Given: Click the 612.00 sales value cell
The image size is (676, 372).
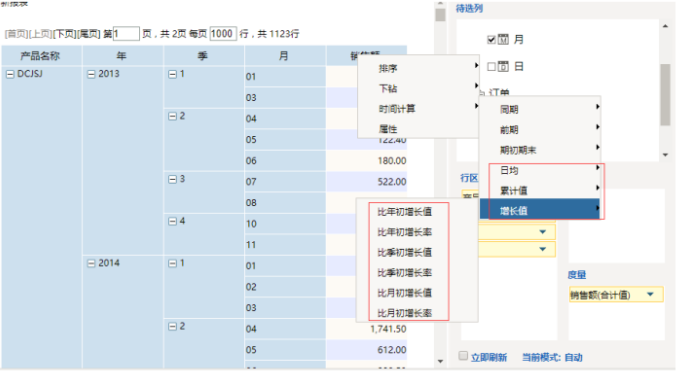Looking at the screenshot, I should coord(366,350).
